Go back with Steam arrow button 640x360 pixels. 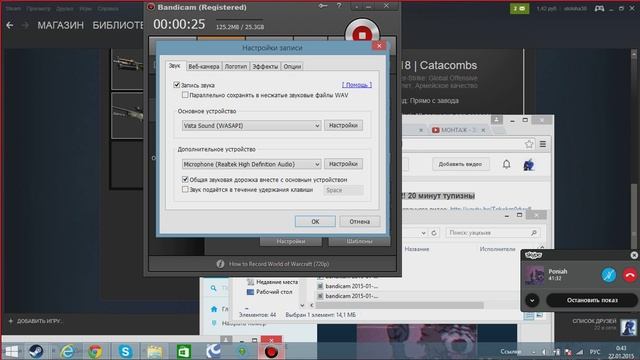(x=10, y=25)
